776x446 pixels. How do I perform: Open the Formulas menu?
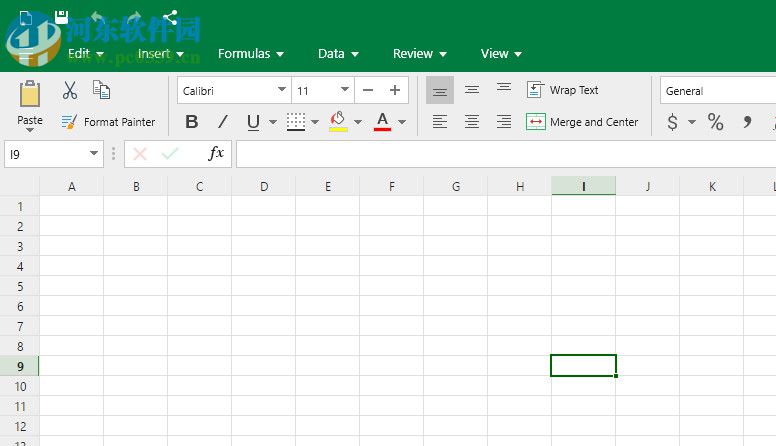click(251, 53)
